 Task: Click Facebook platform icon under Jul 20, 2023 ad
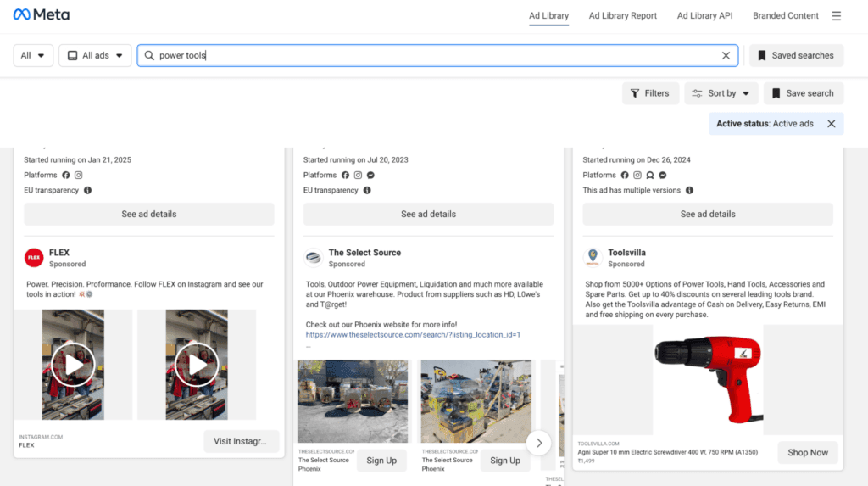pos(346,175)
